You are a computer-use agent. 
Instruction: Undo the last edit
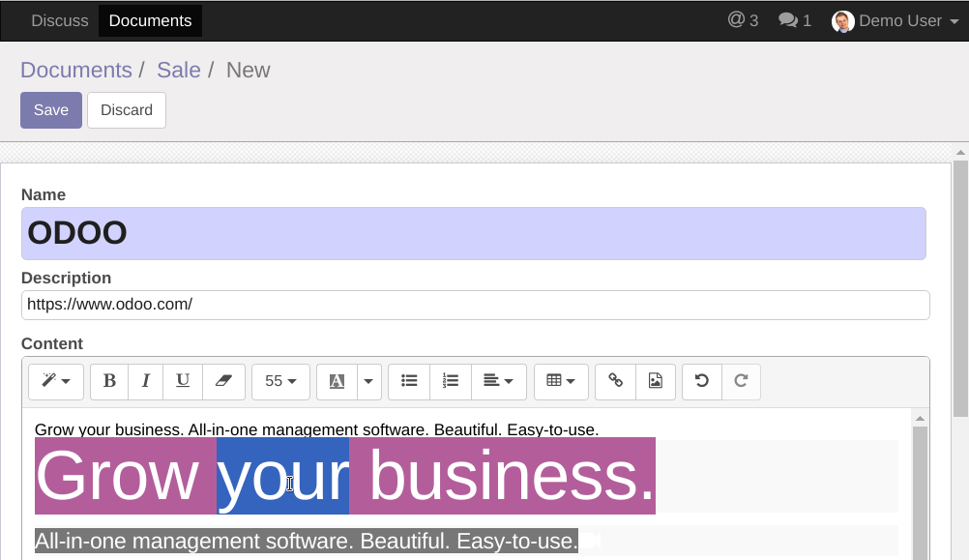(x=701, y=381)
